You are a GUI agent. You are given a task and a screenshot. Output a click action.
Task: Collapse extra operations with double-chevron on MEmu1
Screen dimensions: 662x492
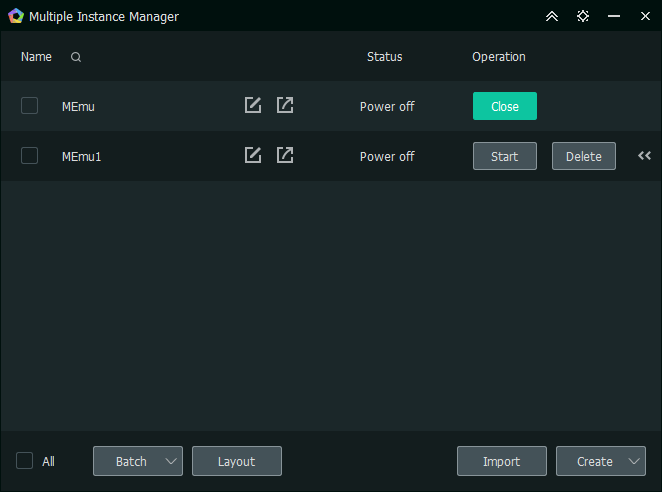click(645, 156)
